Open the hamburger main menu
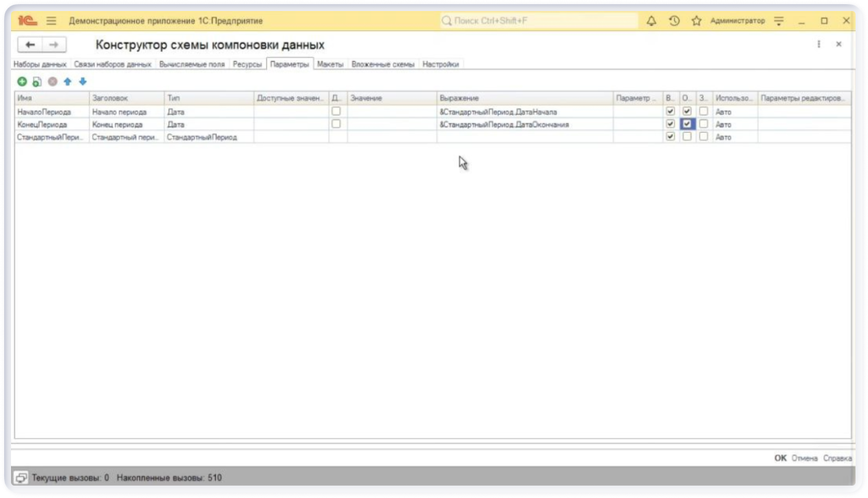This screenshot has width=868, height=498. (x=52, y=21)
